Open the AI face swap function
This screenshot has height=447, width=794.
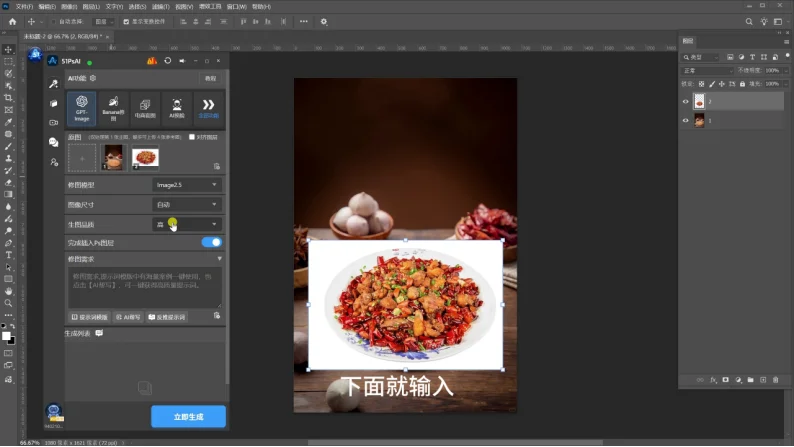[177, 108]
